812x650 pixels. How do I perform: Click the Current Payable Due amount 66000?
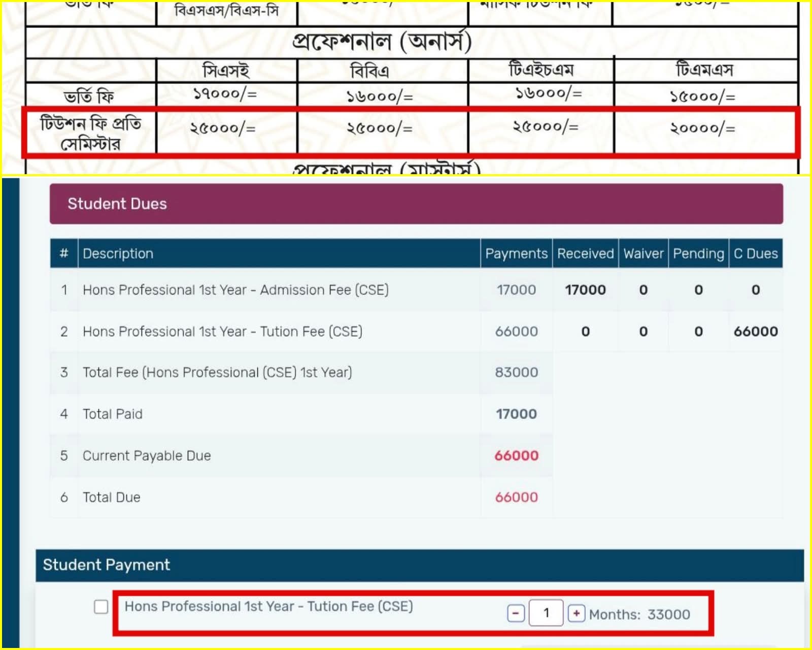pyautogui.click(x=516, y=456)
